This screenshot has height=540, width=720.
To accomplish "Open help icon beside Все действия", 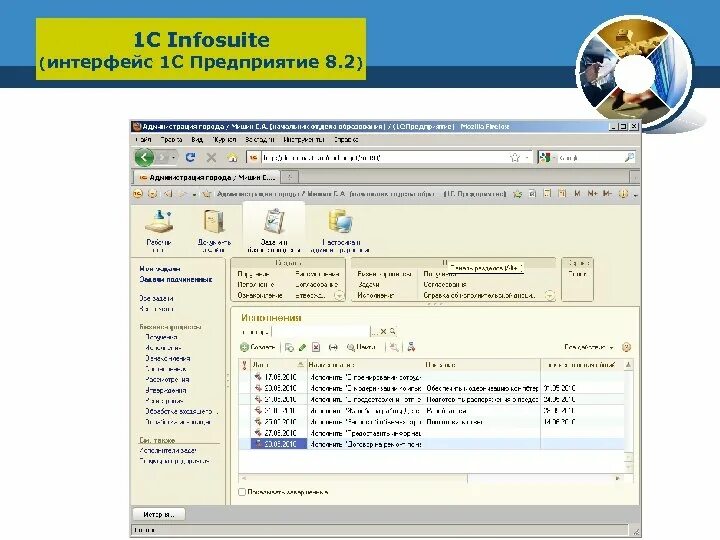I will [x=626, y=347].
